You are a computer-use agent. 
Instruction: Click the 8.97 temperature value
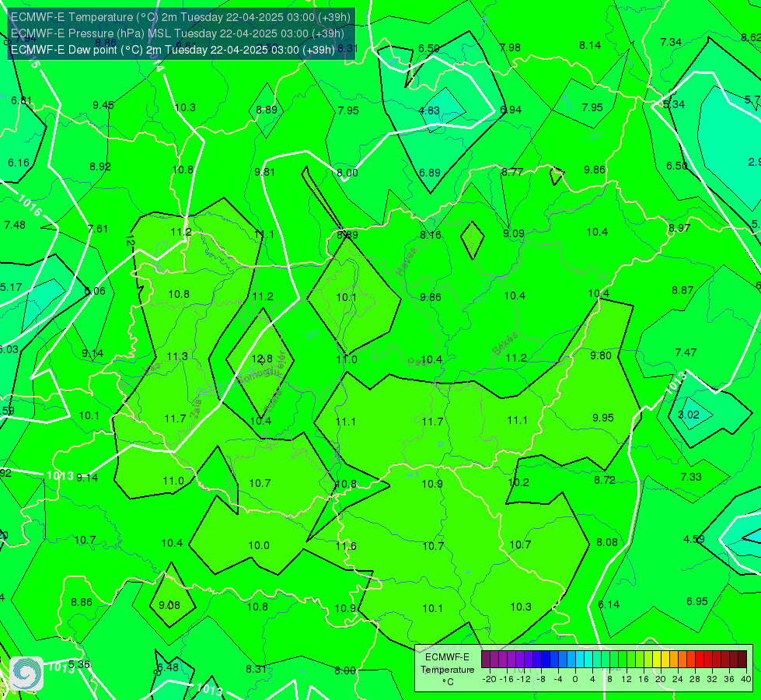[679, 228]
